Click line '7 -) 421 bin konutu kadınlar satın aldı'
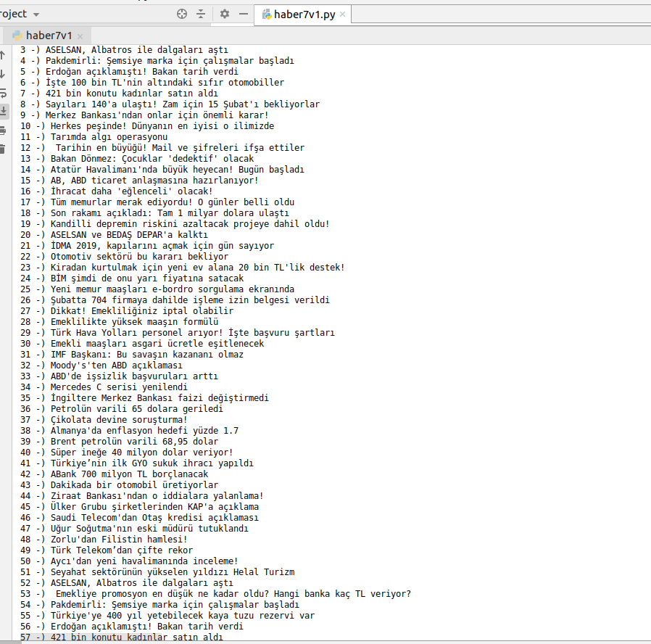651x644 pixels. pyautogui.click(x=119, y=94)
